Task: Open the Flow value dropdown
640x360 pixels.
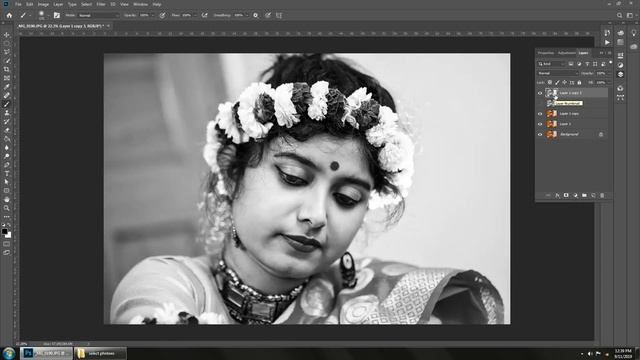Action: coord(195,15)
